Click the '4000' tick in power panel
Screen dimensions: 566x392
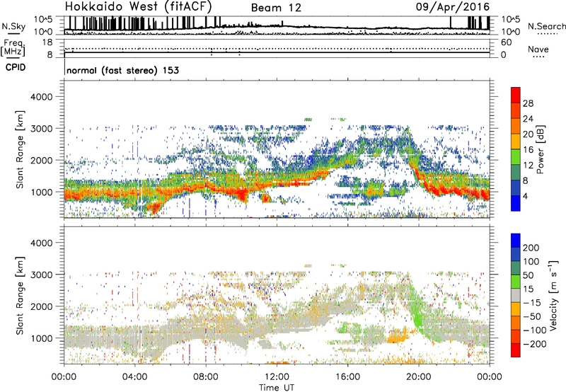pos(41,97)
